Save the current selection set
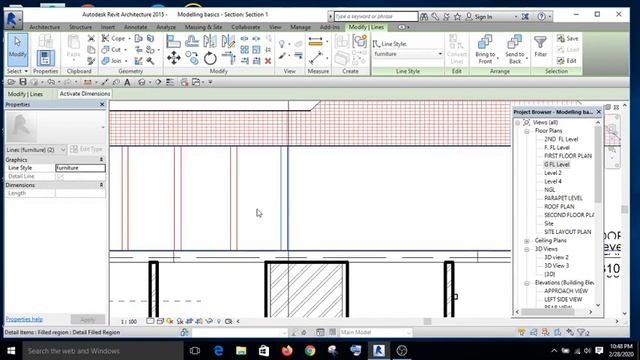 [x=567, y=38]
